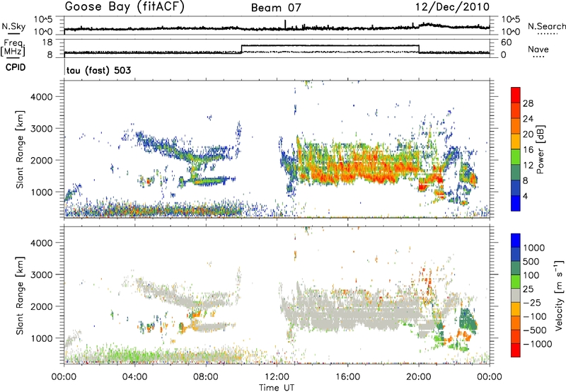Click the Power [dB] colorbar title
The height and width of the screenshot is (392, 566).
point(540,149)
